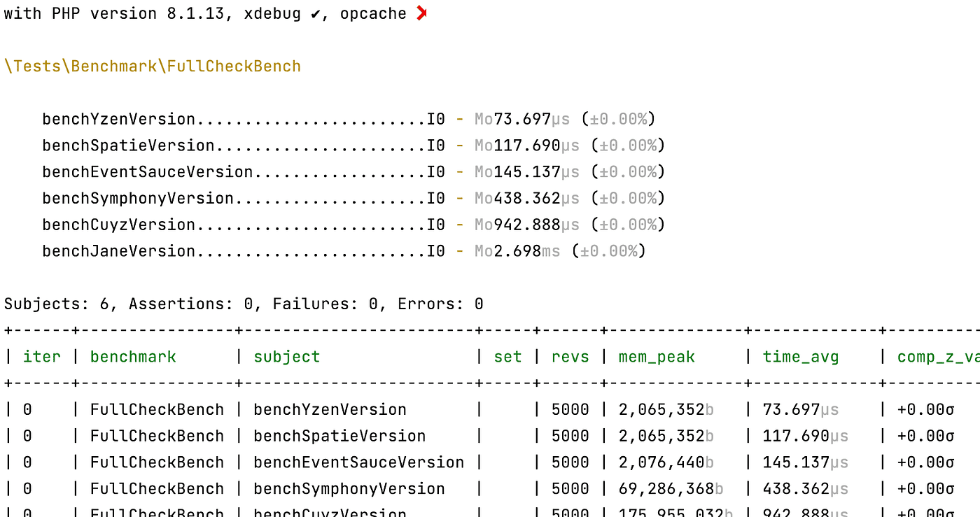Click 2,065,352b in the benchSpatieVersion table row

(x=666, y=436)
